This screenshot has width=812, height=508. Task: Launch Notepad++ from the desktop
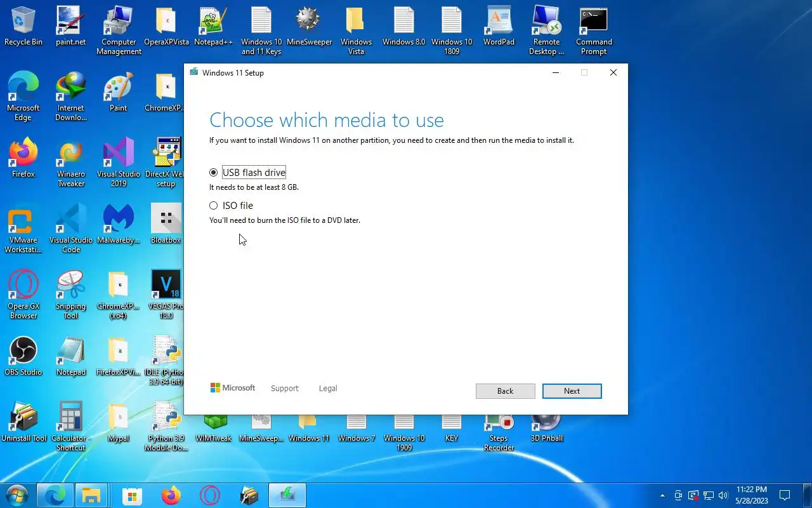point(213,27)
